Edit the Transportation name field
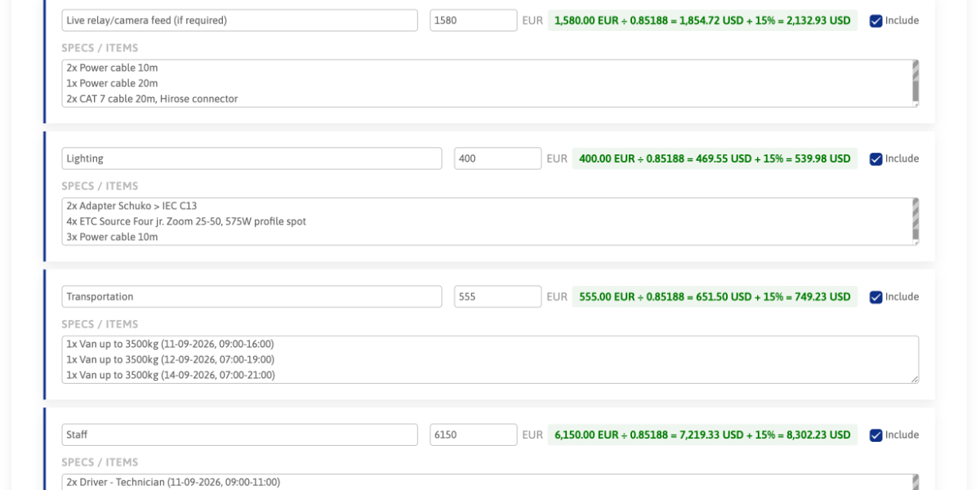 coord(252,296)
